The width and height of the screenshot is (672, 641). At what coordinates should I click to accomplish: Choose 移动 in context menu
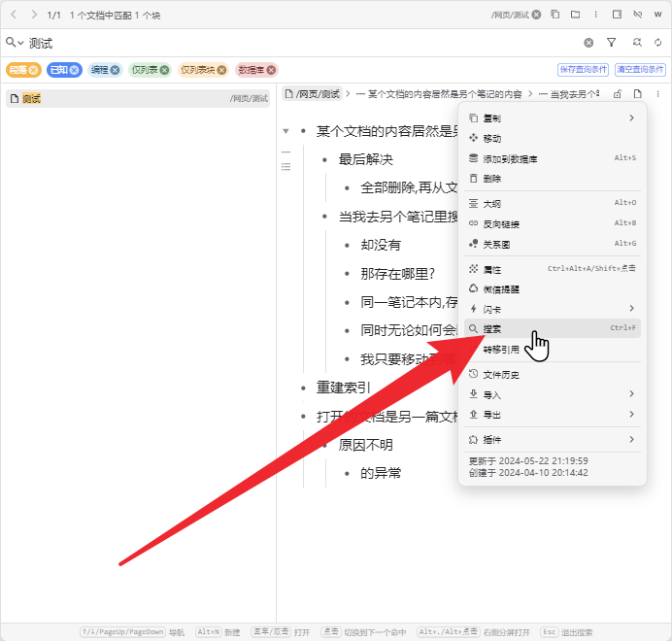click(x=552, y=138)
